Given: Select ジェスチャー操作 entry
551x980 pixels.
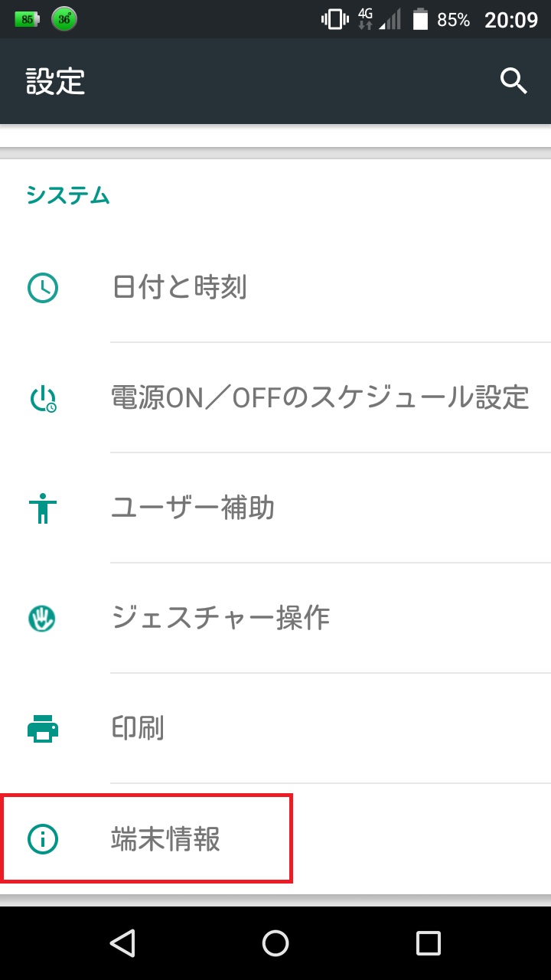Looking at the screenshot, I should coord(220,619).
